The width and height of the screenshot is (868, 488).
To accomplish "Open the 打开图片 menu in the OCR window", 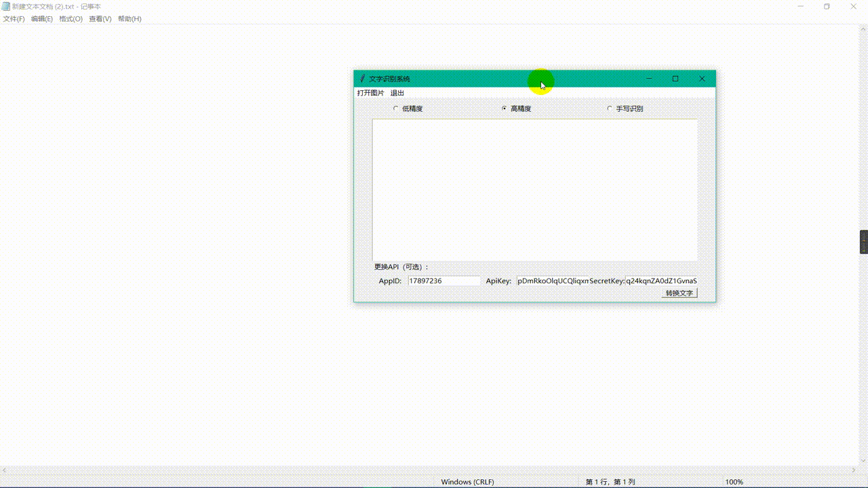I will [371, 93].
